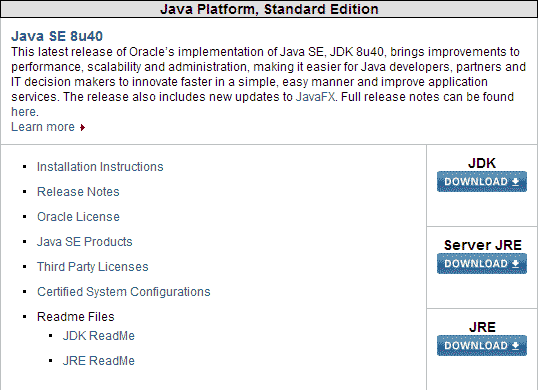
Task: Click the JRE label above its download button
Action: (x=482, y=327)
